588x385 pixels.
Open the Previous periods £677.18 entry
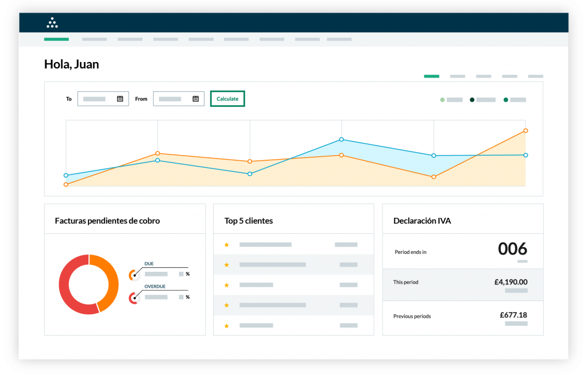point(463,316)
